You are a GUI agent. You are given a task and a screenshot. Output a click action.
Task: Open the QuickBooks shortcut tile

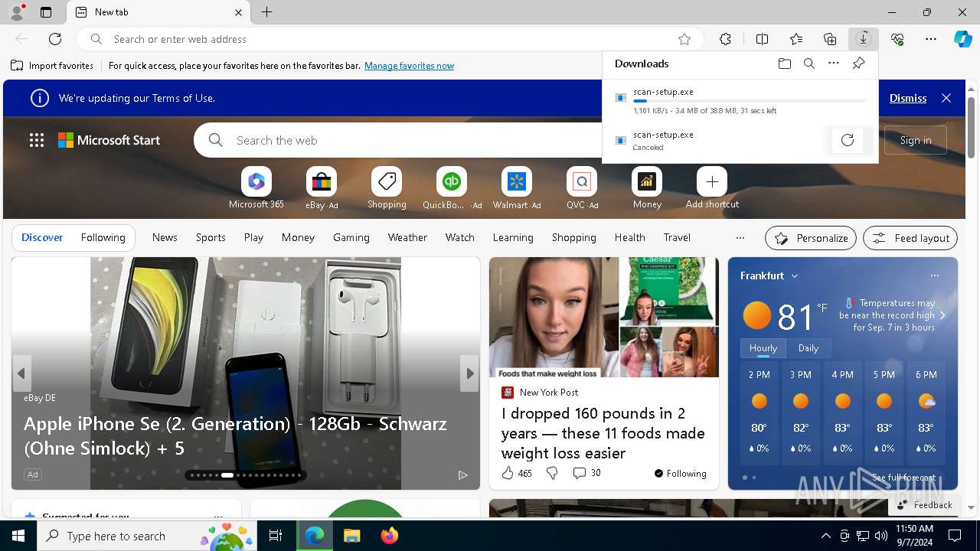click(x=452, y=188)
